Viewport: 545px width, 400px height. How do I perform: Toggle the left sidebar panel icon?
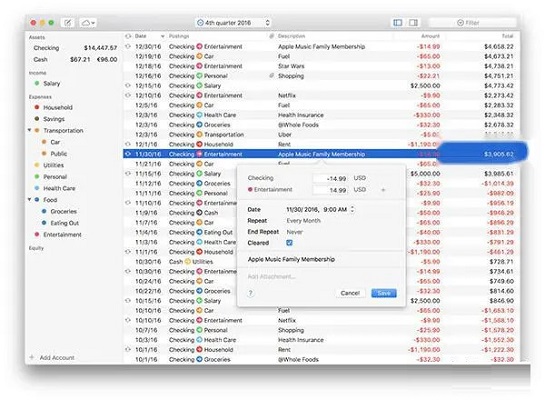(398, 23)
